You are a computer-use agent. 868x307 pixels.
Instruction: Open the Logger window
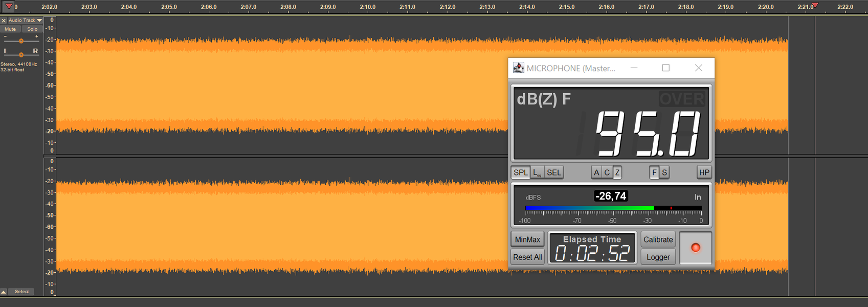tap(658, 257)
